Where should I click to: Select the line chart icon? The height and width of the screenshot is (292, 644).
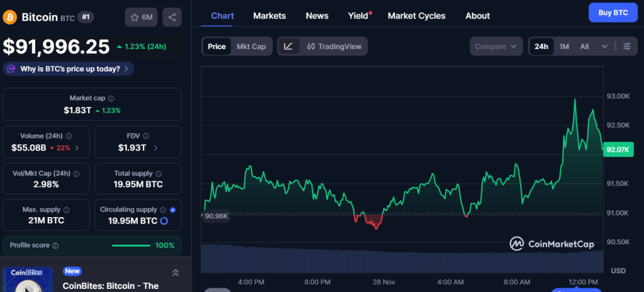point(288,47)
